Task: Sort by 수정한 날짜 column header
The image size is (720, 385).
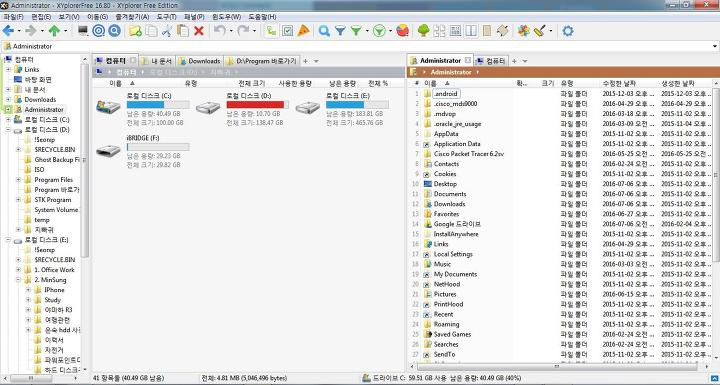Action: [619, 83]
